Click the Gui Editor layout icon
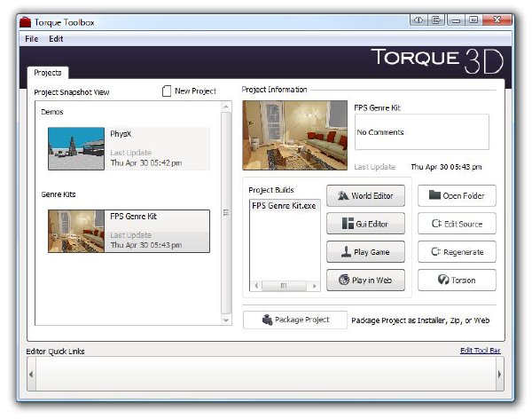The width and height of the screenshot is (532, 419). [x=348, y=224]
